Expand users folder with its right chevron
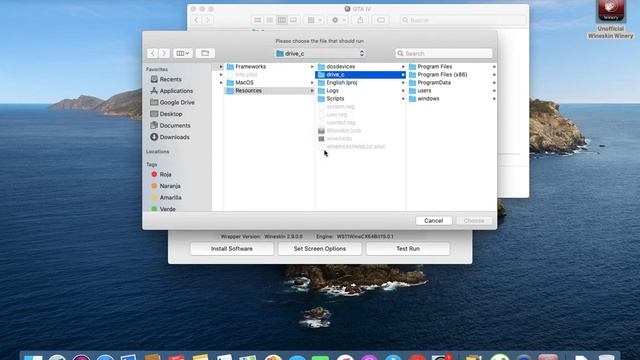 (x=494, y=91)
